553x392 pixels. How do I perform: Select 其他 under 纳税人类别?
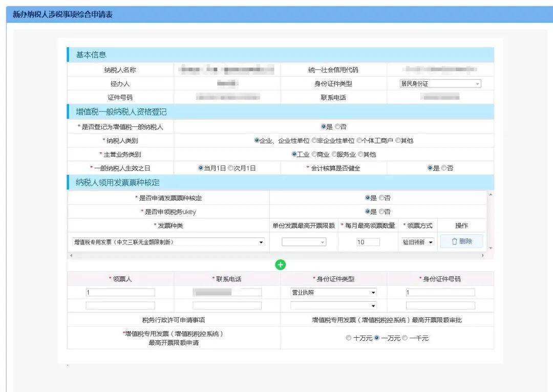[398, 140]
